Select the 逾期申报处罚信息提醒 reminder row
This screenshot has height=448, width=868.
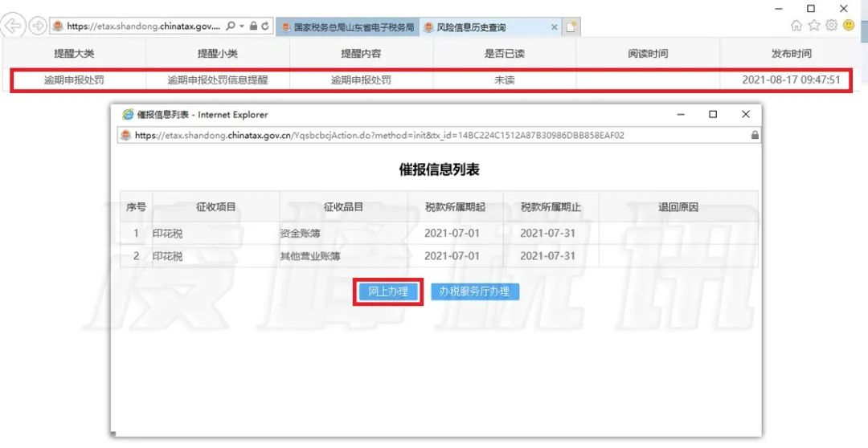pyautogui.click(x=217, y=80)
